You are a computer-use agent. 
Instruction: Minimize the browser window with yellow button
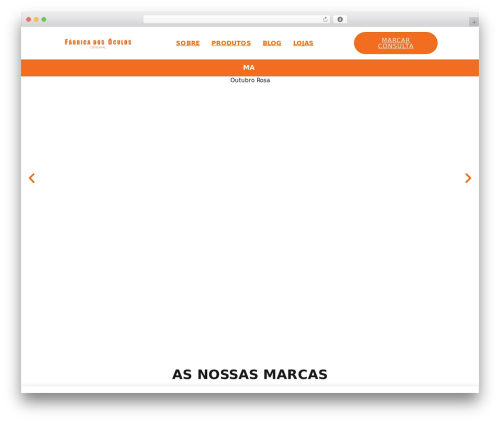coord(36,19)
